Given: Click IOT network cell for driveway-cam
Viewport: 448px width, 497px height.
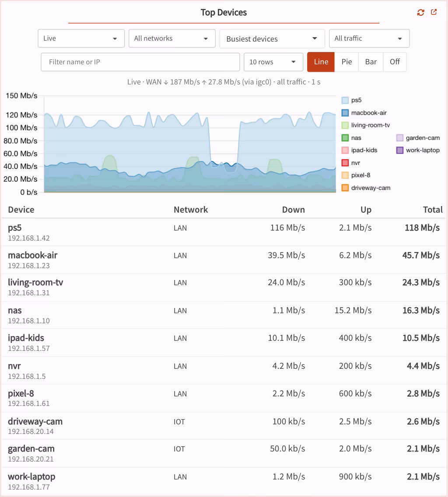Looking at the screenshot, I should click(x=179, y=422).
